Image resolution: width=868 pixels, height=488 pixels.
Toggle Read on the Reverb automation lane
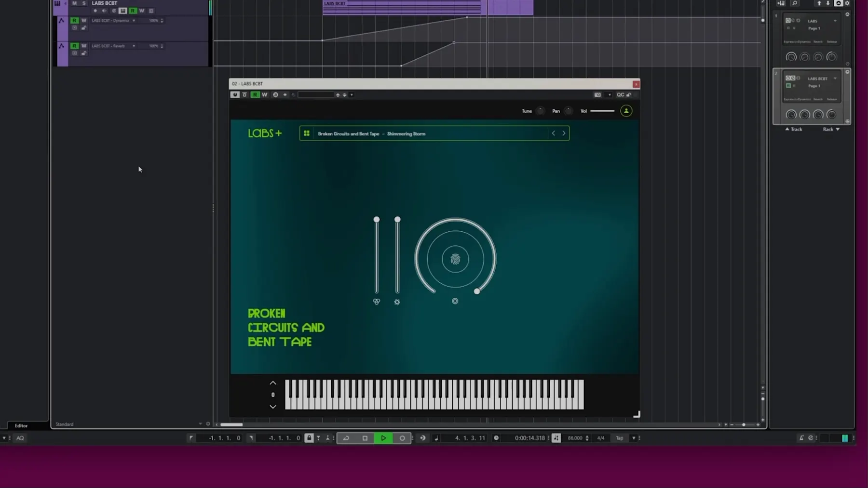click(x=74, y=46)
